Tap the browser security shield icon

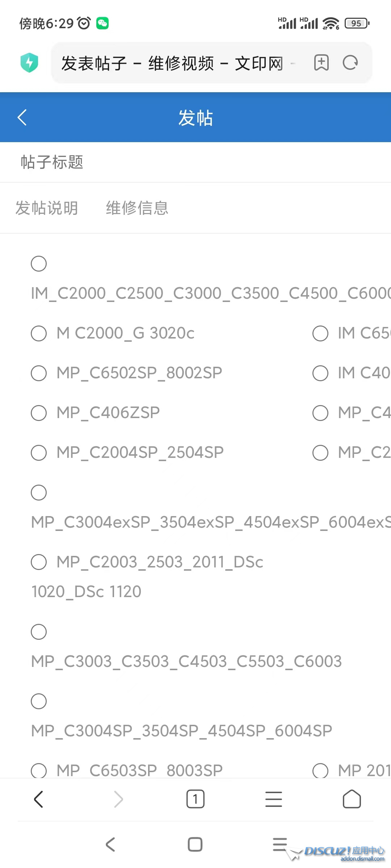point(29,63)
